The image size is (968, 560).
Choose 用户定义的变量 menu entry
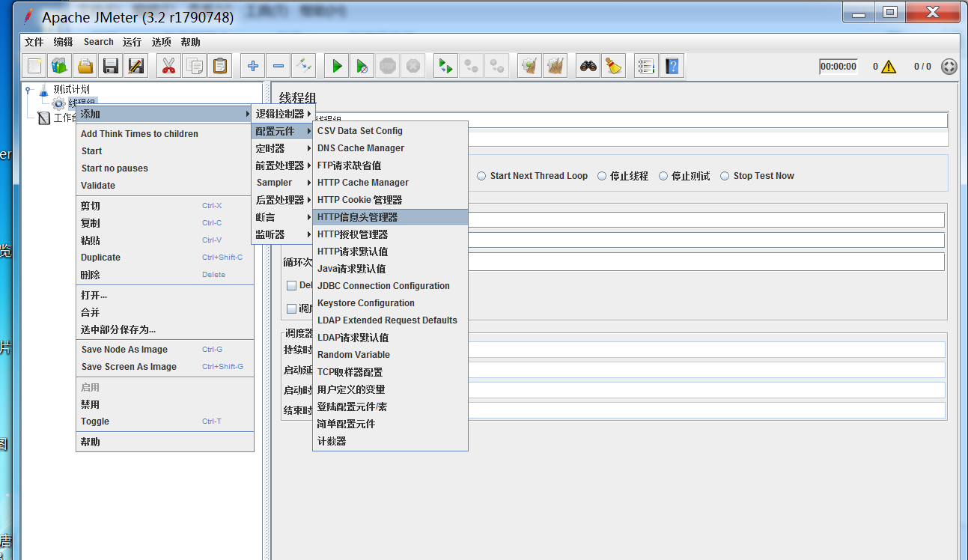tap(390, 389)
